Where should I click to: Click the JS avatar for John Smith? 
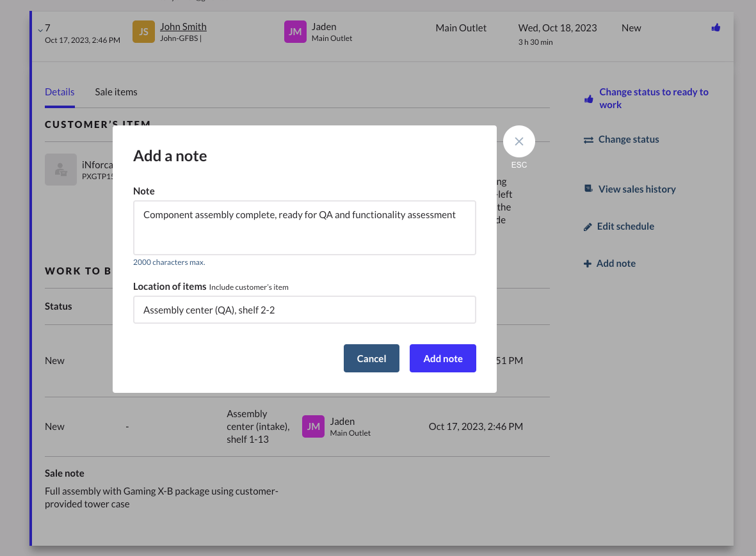click(x=143, y=32)
